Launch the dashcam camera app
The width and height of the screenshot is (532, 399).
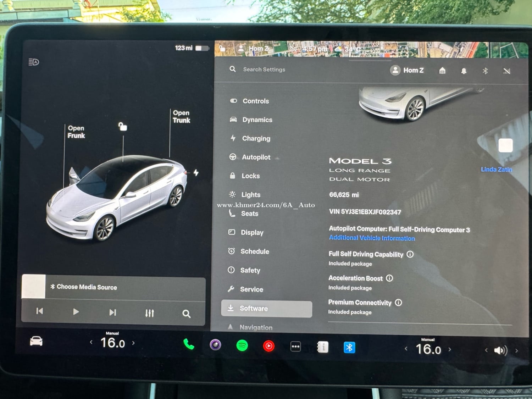point(215,345)
